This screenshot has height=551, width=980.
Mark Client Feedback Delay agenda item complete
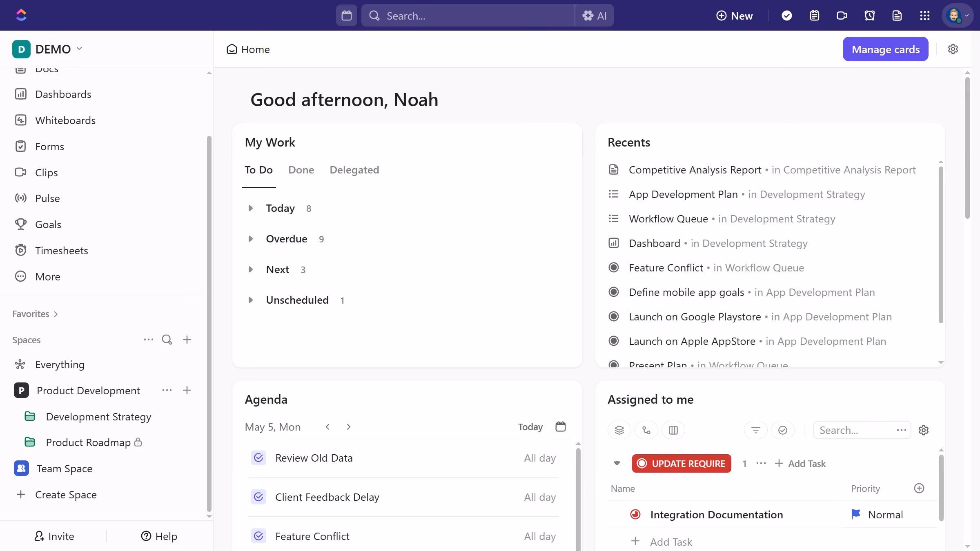[x=258, y=497]
